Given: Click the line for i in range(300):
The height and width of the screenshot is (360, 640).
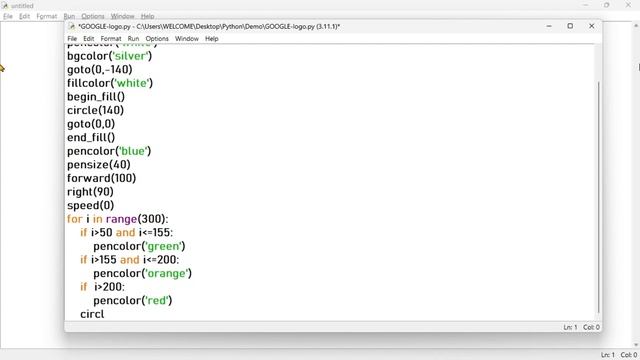Looking at the screenshot, I should click(x=118, y=219).
